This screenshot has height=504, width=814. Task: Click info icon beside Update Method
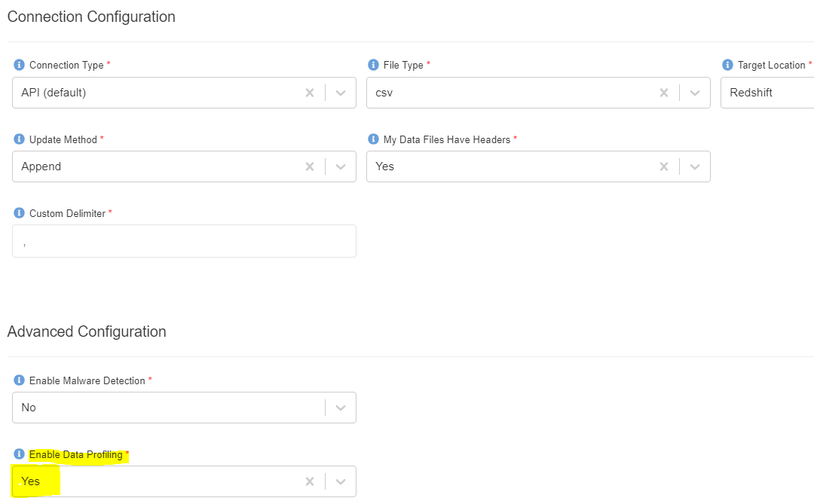coord(19,139)
